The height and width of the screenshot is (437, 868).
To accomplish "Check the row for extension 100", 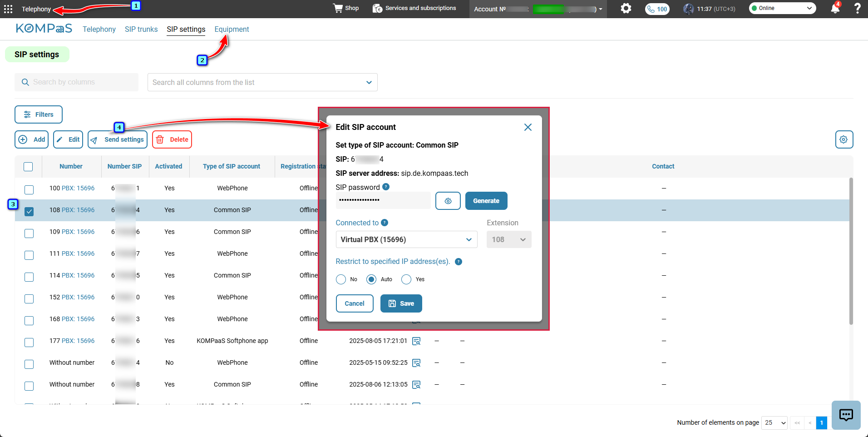I will 29,190.
